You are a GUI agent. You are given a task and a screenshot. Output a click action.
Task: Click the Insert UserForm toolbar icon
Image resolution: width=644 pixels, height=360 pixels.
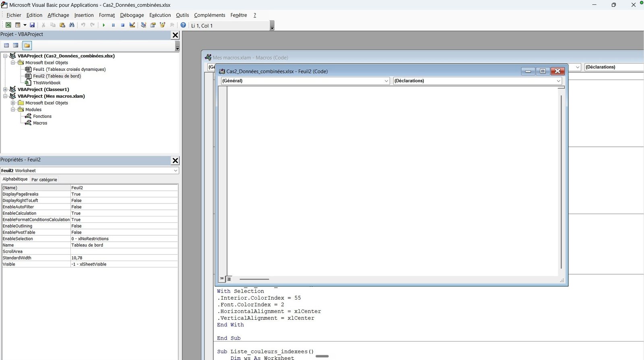pos(18,25)
